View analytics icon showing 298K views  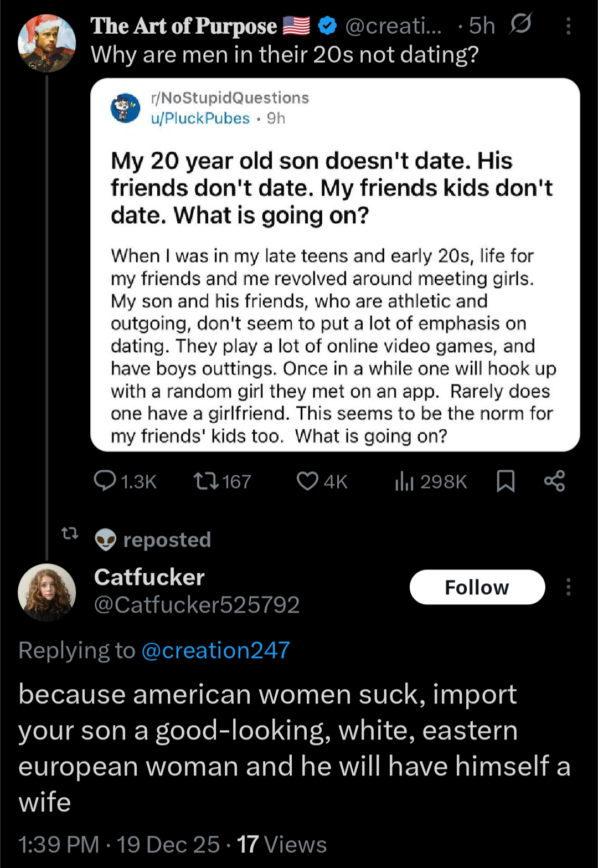tap(404, 482)
